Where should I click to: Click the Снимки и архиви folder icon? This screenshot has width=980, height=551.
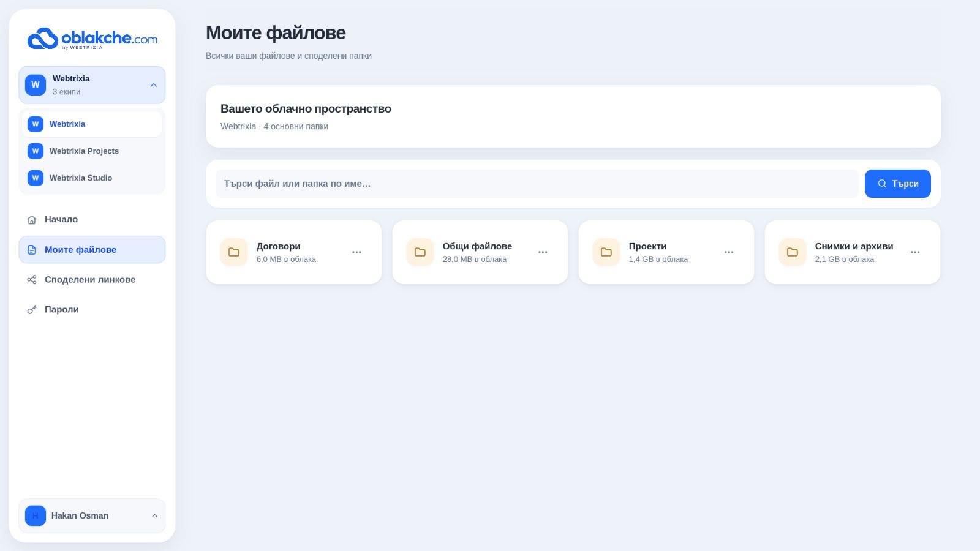(793, 252)
